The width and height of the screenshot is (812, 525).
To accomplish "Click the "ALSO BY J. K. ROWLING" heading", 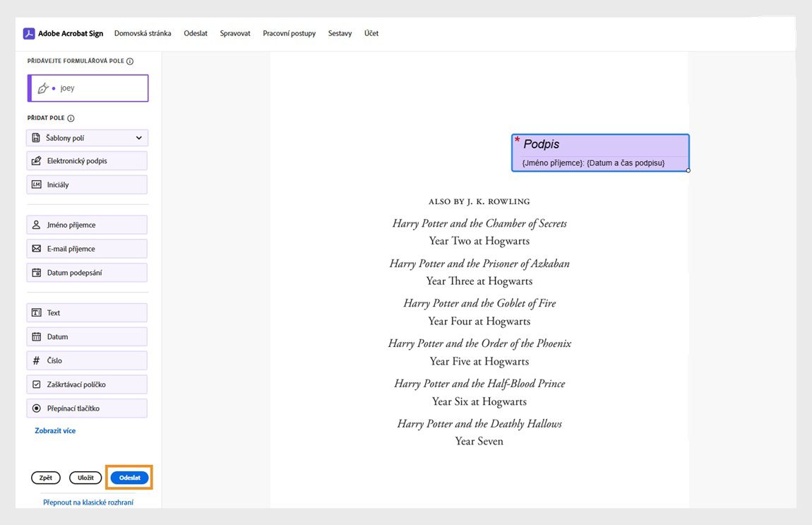I will click(x=479, y=201).
